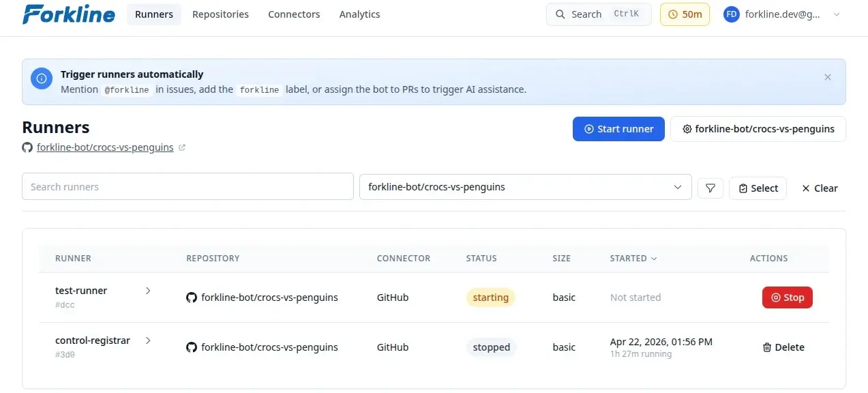
Task: Click the external link icon beside repository link
Action: pyautogui.click(x=182, y=147)
